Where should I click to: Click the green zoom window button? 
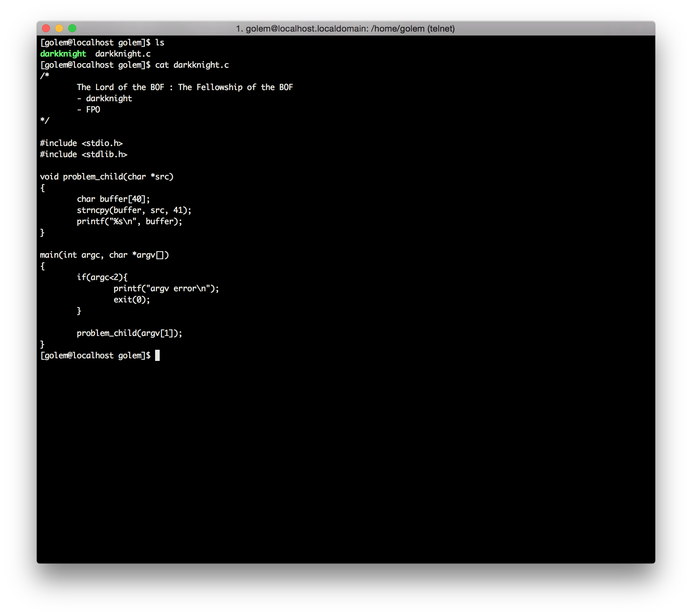pyautogui.click(x=72, y=29)
